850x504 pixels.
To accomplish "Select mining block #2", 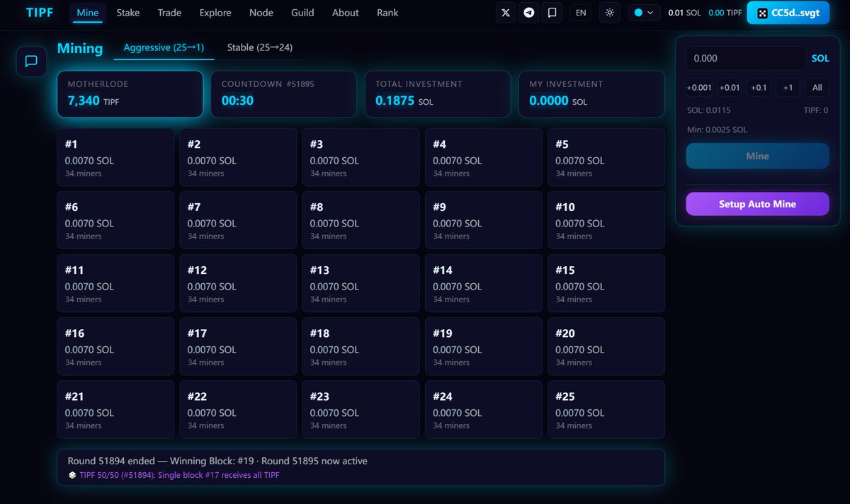I will tap(238, 157).
